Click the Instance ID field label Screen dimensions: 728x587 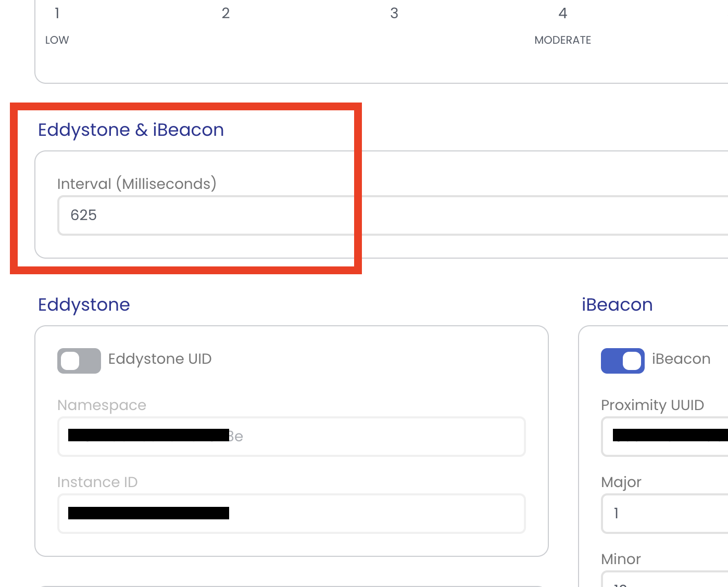coord(97,482)
